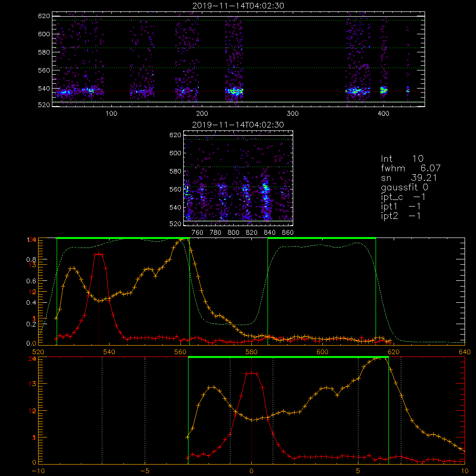The width and height of the screenshot is (476, 476).
Task: Click the -5 x-axis label of the bottom plot
Action: click(x=145, y=471)
